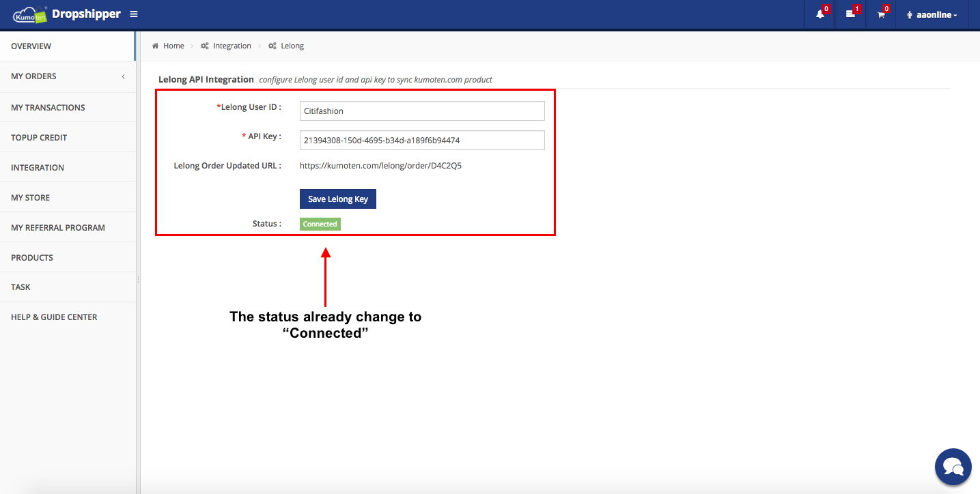Image resolution: width=980 pixels, height=494 pixels.
Task: Go to My Transactions
Action: click(68, 107)
